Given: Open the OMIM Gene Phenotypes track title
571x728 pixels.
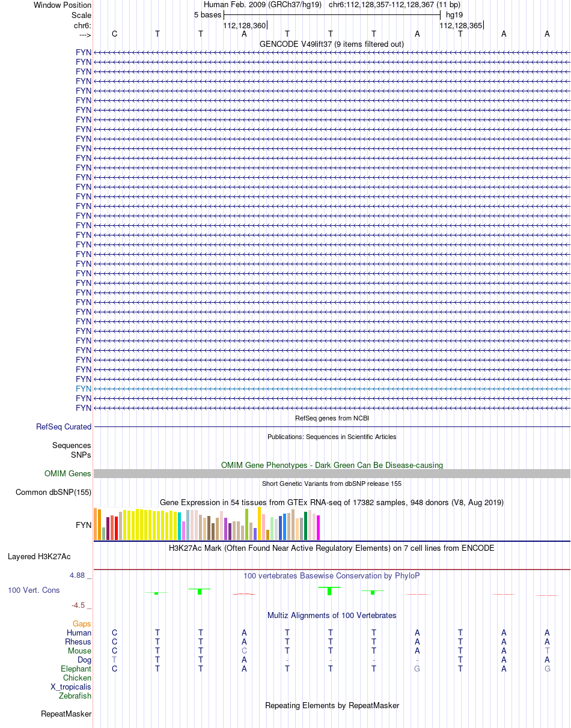Looking at the screenshot, I should click(332, 465).
